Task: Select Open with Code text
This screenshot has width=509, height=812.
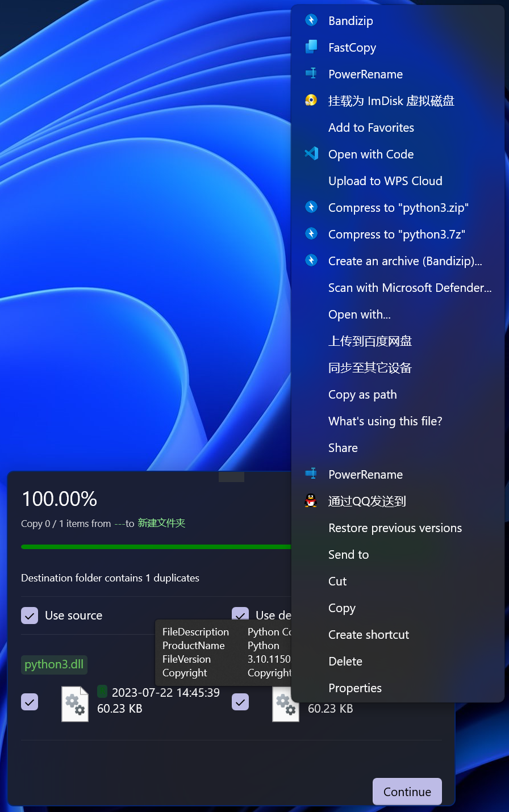Action: coord(371,154)
